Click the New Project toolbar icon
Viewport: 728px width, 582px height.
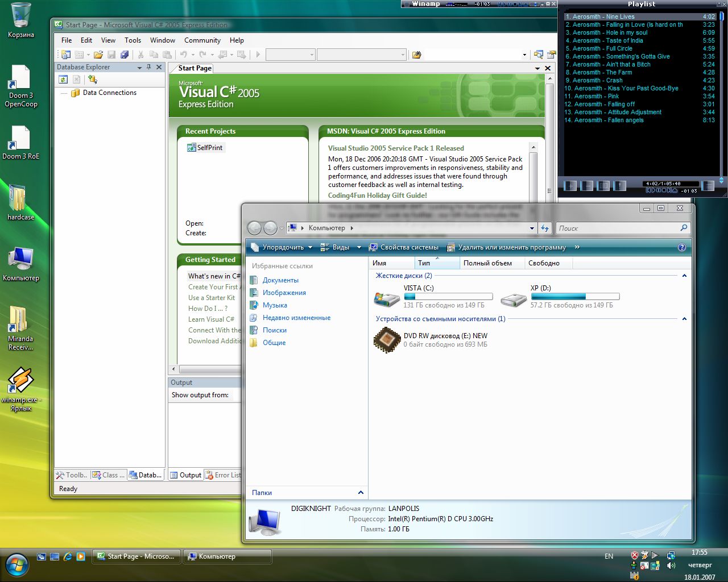coord(66,55)
